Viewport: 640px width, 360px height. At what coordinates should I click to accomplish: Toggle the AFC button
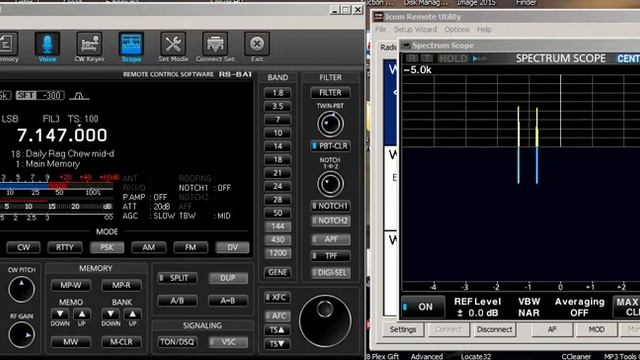click(277, 316)
